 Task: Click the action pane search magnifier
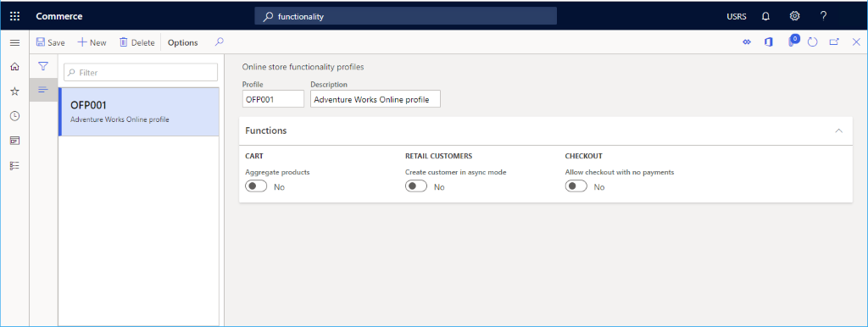(x=220, y=42)
